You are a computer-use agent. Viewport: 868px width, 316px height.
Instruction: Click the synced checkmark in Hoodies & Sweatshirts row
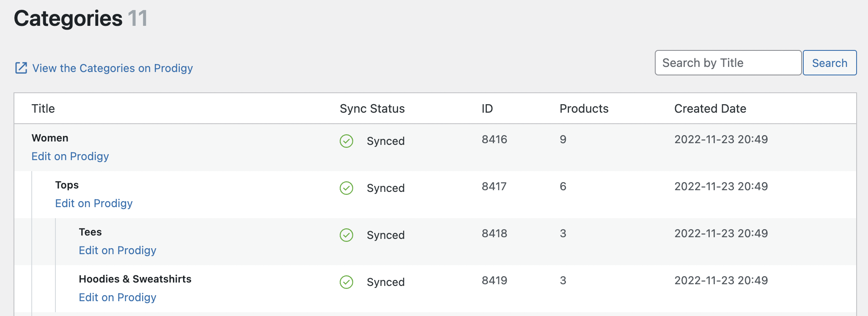coord(346,282)
